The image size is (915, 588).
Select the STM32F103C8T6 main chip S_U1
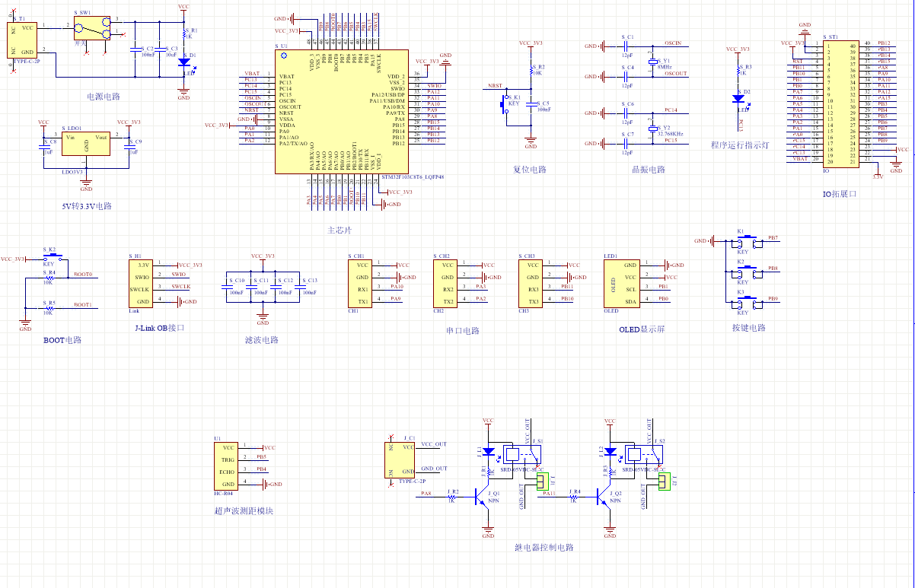(340, 113)
